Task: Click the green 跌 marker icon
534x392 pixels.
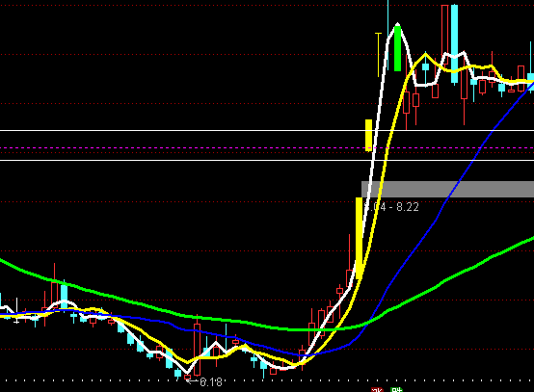Action: (396, 390)
